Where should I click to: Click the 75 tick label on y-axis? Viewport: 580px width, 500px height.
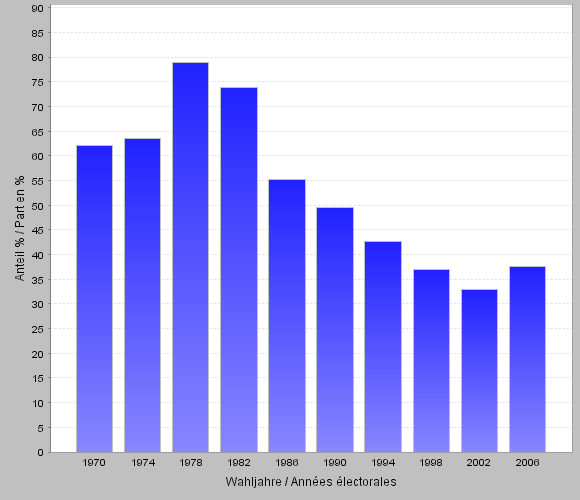38,82
